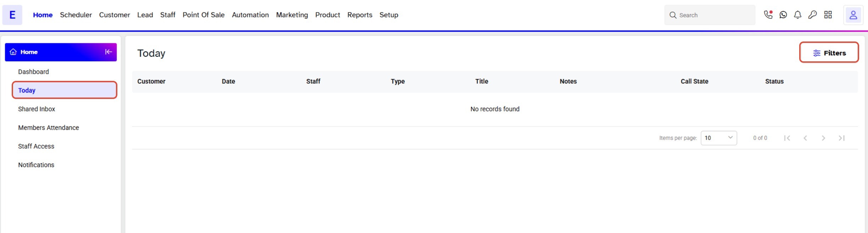868x233 pixels.
Task: Go to next page of results
Action: coord(823,138)
